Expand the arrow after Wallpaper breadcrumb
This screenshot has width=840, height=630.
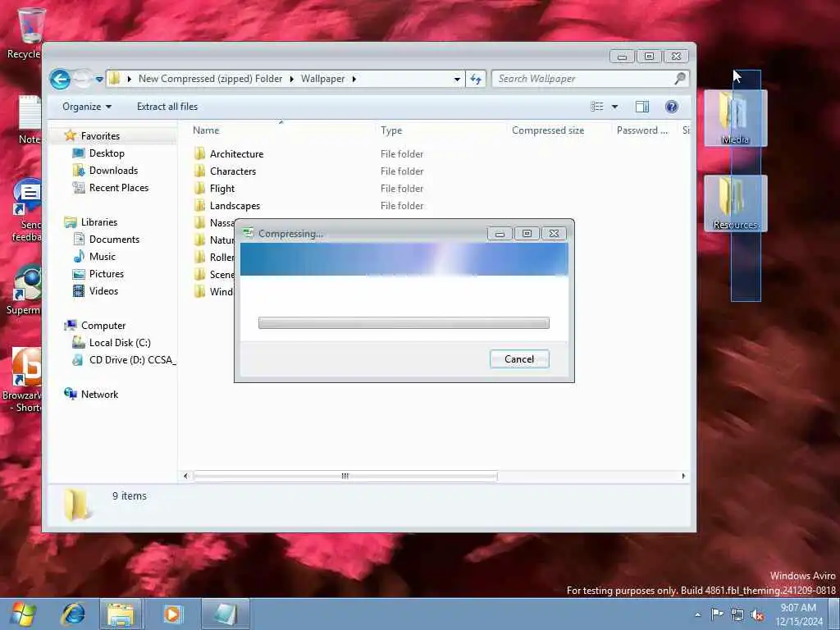point(354,79)
